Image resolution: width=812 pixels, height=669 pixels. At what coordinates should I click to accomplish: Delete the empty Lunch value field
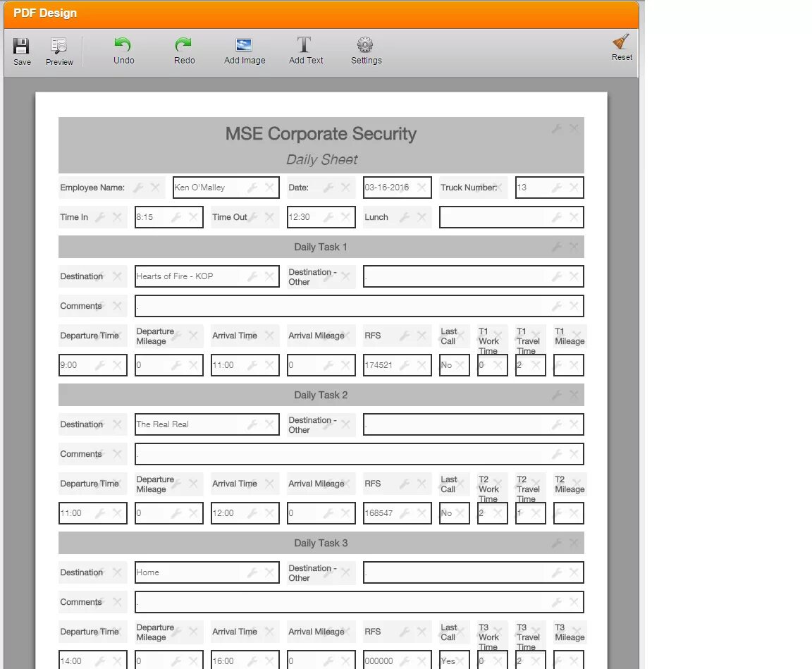pyautogui.click(x=574, y=217)
